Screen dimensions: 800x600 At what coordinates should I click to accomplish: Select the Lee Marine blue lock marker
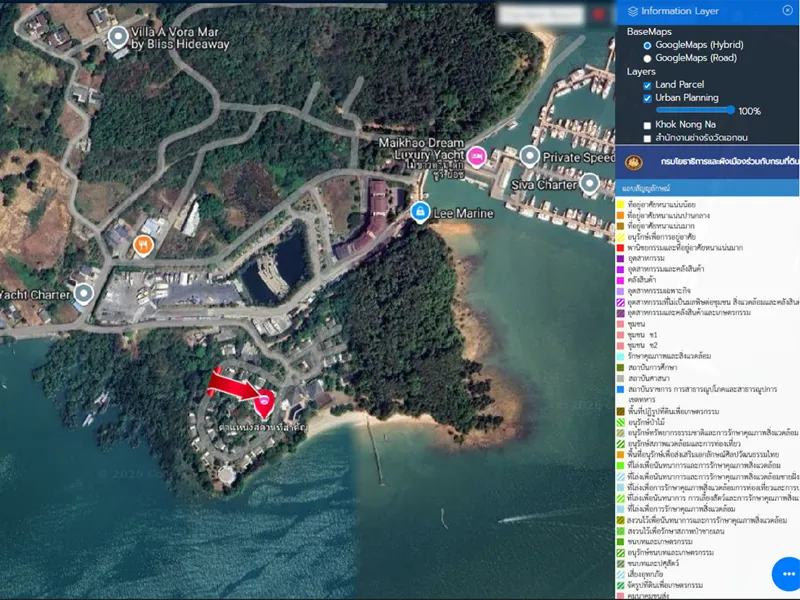420,212
